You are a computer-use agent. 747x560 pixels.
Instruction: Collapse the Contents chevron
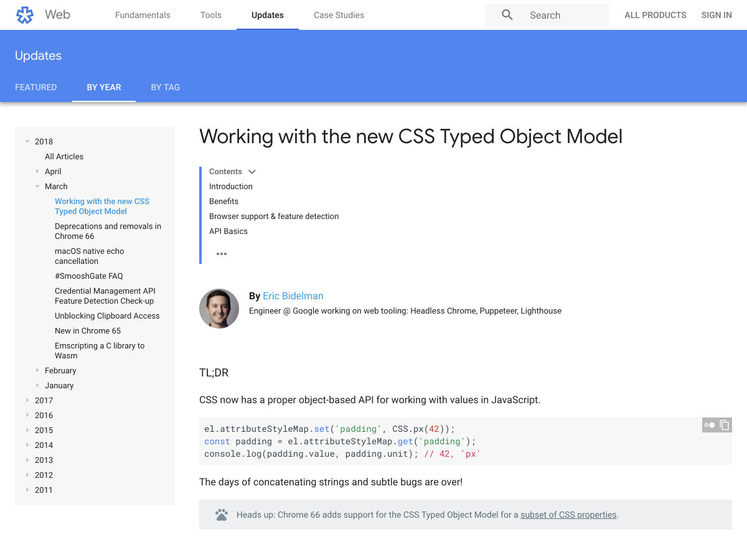(x=252, y=172)
